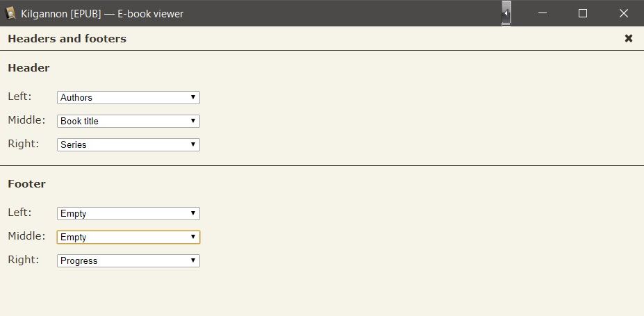Viewport: 644px width, 316px height.
Task: Open the header Left dropdown showing Authors
Action: pos(129,98)
